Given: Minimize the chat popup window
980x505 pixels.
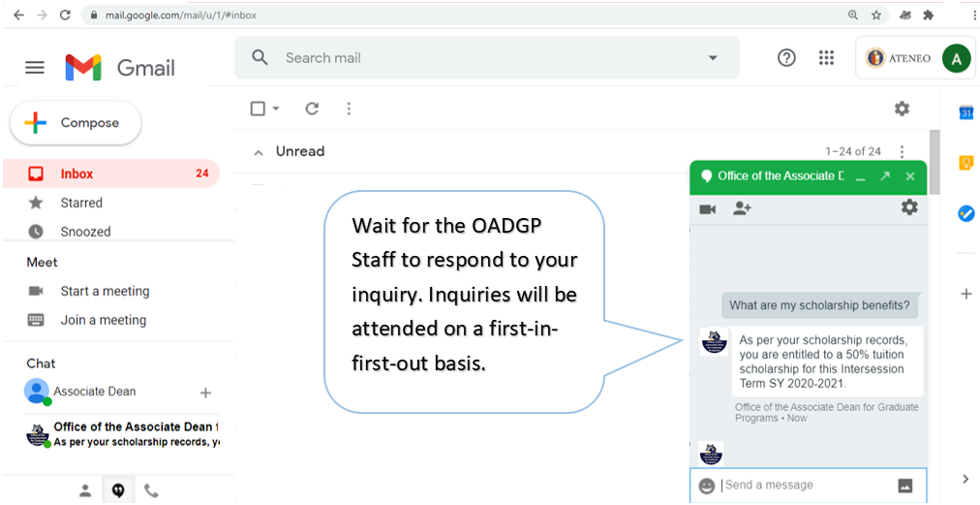Looking at the screenshot, I should pyautogui.click(x=861, y=177).
